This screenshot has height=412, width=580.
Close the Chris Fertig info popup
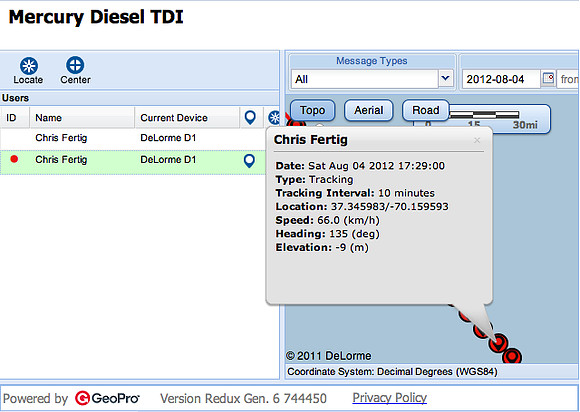coord(477,140)
